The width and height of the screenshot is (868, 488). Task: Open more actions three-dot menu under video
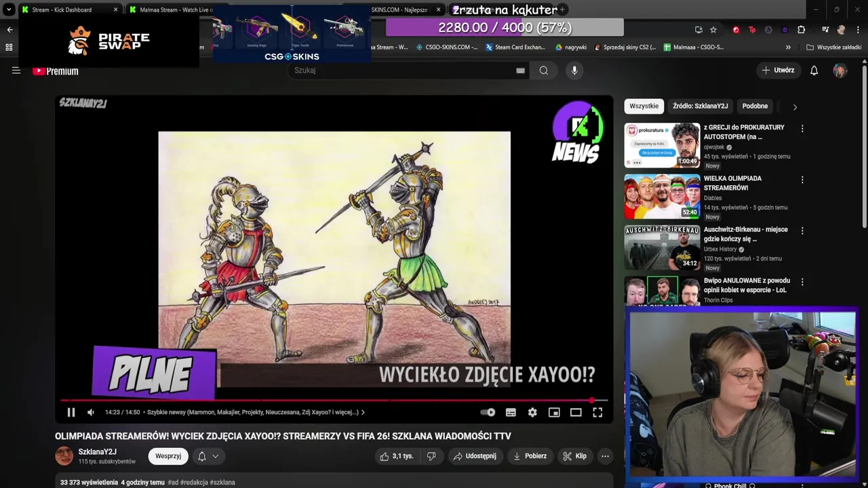click(x=605, y=456)
